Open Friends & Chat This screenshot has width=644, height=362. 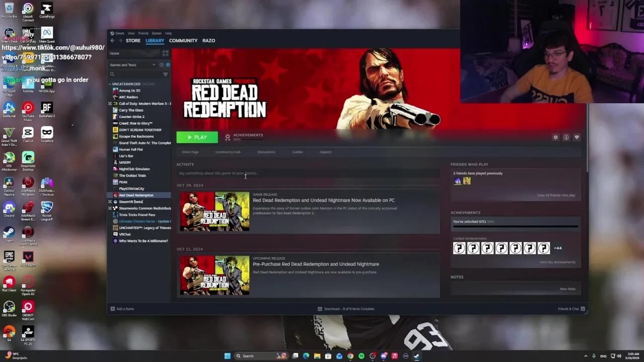click(x=571, y=309)
